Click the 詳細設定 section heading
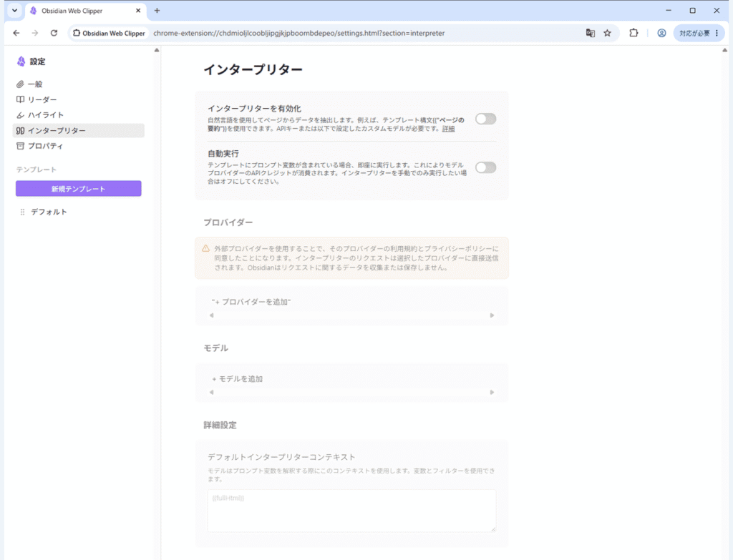 click(220, 425)
